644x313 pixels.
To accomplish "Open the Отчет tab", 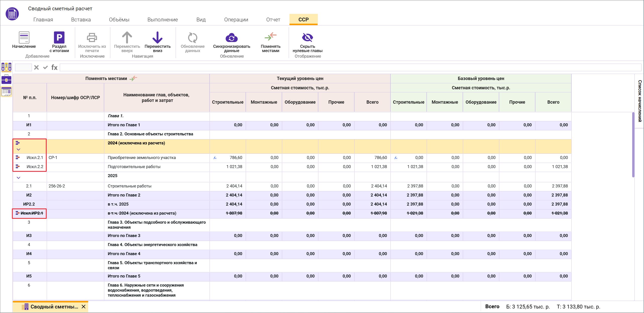I will [x=273, y=19].
